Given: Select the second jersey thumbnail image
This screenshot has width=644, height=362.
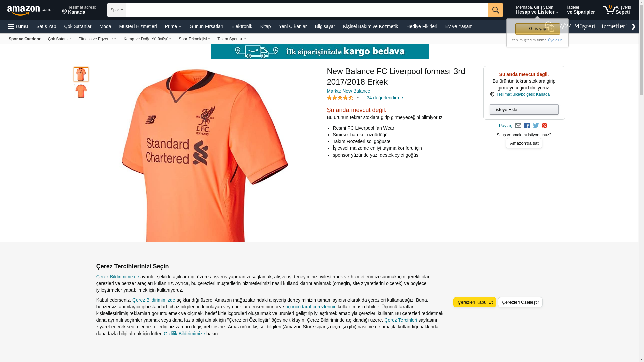Looking at the screenshot, I should tap(81, 91).
